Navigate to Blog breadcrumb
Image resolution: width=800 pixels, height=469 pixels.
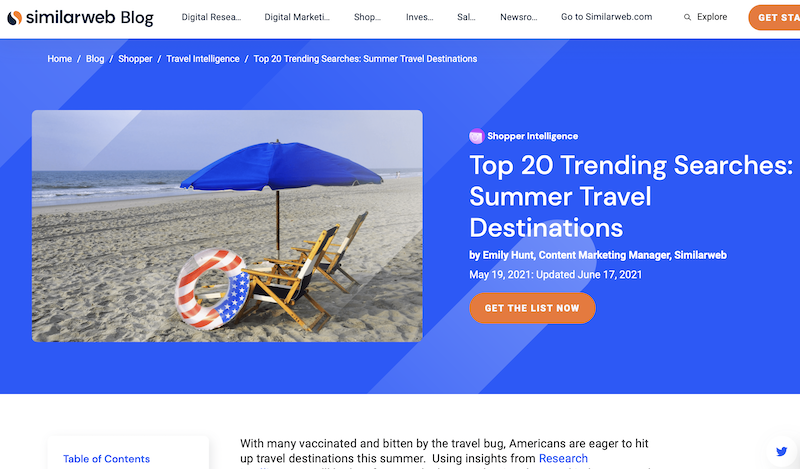point(95,59)
